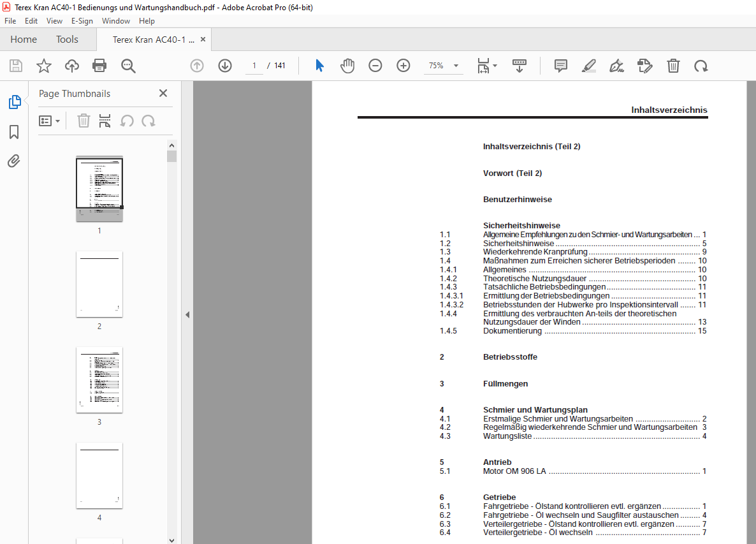Click the Save file icon
Screen dimensions: 756x544
pos(16,66)
